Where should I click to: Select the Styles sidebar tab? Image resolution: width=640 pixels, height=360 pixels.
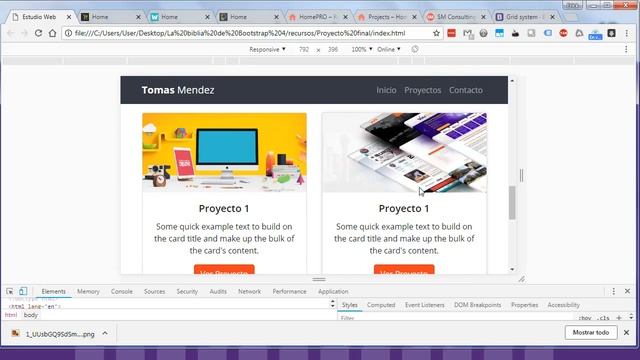coord(349,305)
